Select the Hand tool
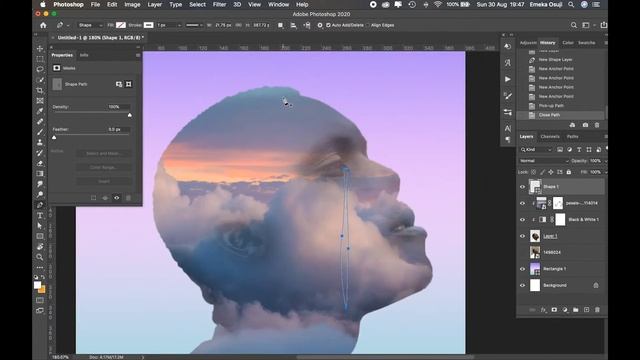The image size is (640, 360). point(40,247)
